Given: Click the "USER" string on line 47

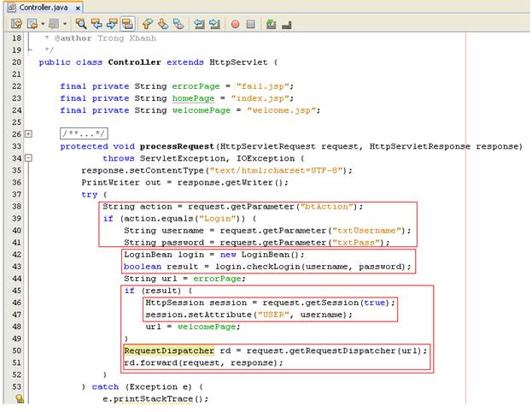Looking at the screenshot, I should point(273,315).
